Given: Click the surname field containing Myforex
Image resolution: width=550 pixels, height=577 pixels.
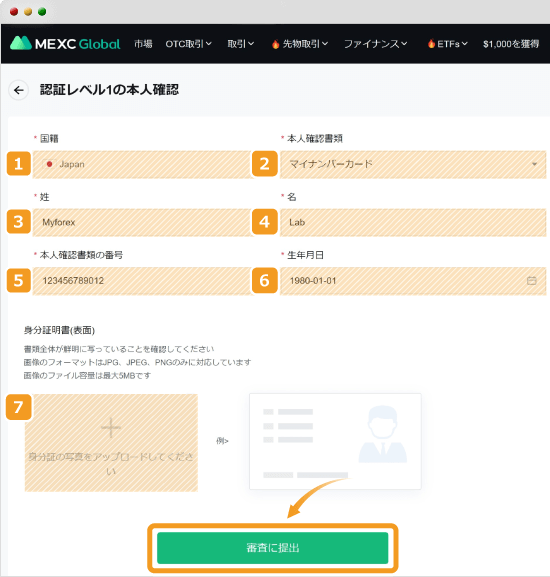Looking at the screenshot, I should pyautogui.click(x=142, y=222).
